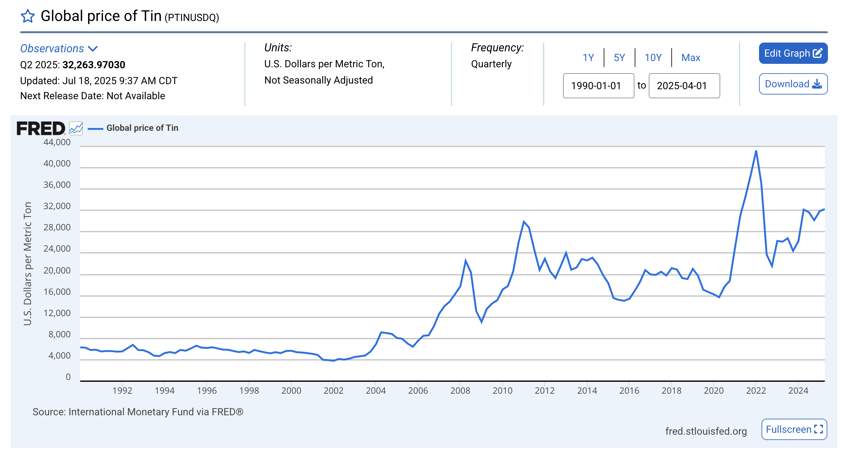Click the blue legend line swatch

click(96, 128)
